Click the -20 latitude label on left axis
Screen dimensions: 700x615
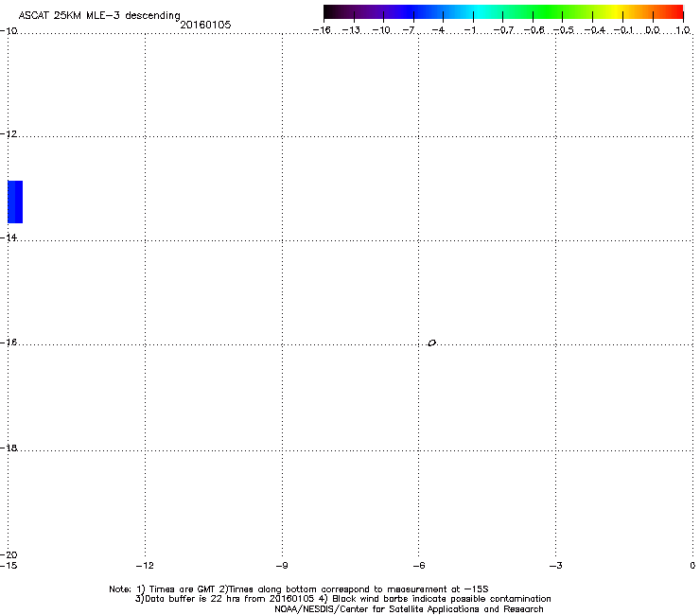pyautogui.click(x=9, y=554)
